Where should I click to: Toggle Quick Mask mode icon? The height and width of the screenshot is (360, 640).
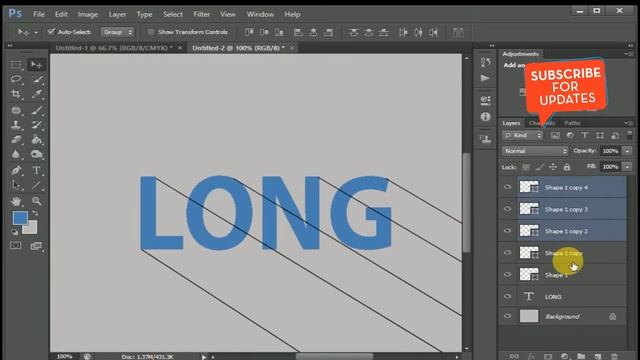(x=16, y=246)
